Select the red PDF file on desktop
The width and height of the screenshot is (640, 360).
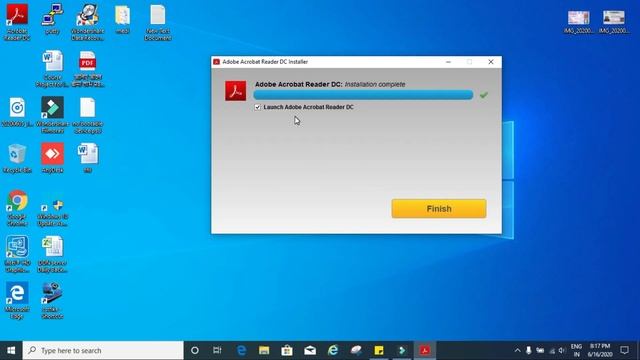click(x=88, y=69)
